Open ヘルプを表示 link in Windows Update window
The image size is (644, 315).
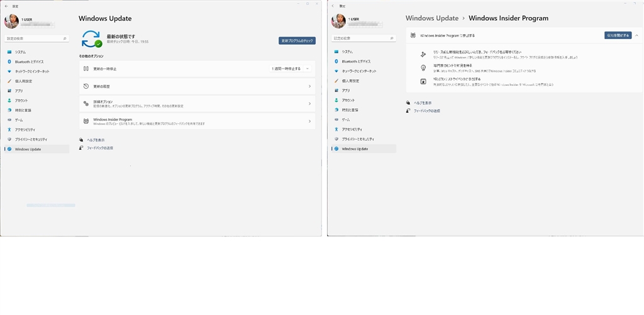[96, 140]
